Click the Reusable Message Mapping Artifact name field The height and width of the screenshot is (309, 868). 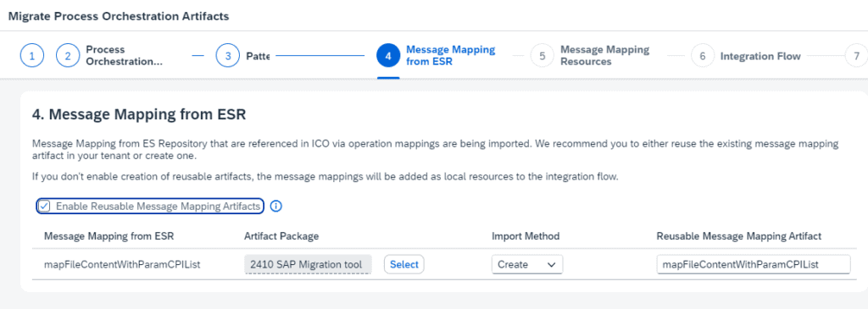754,265
